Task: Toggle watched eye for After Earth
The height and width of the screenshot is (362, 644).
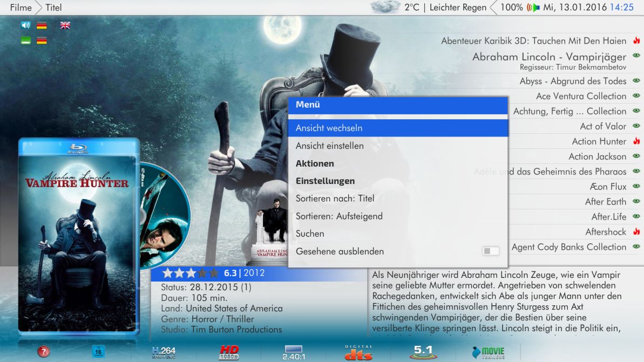Action: point(636,201)
